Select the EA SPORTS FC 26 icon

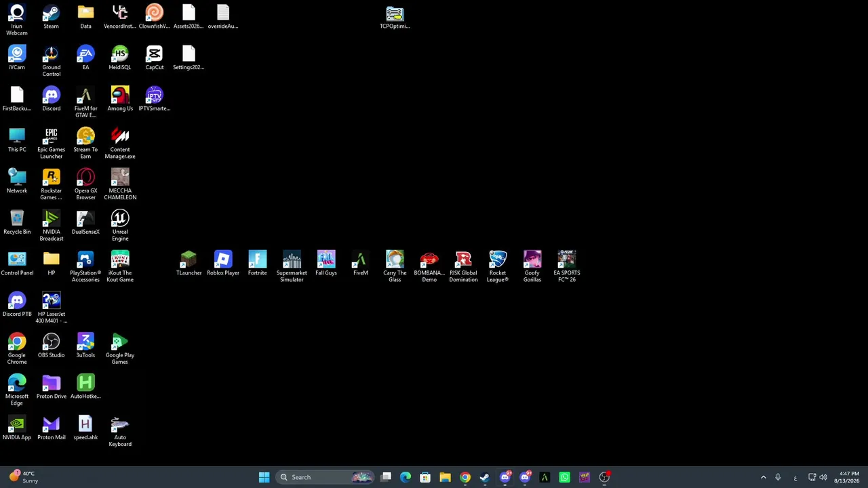click(566, 268)
